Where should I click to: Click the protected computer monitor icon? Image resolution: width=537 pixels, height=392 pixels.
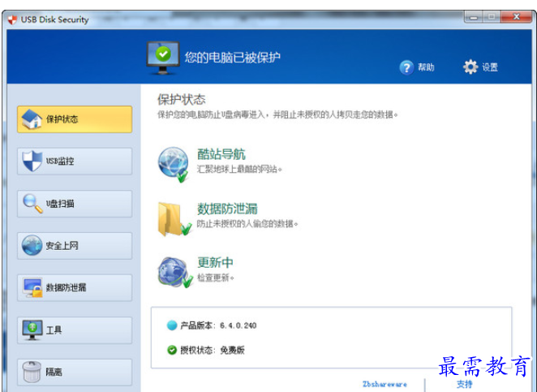point(163,58)
